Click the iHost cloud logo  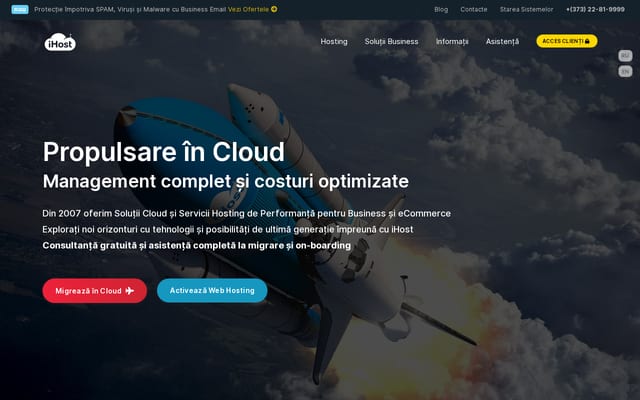[x=60, y=42]
